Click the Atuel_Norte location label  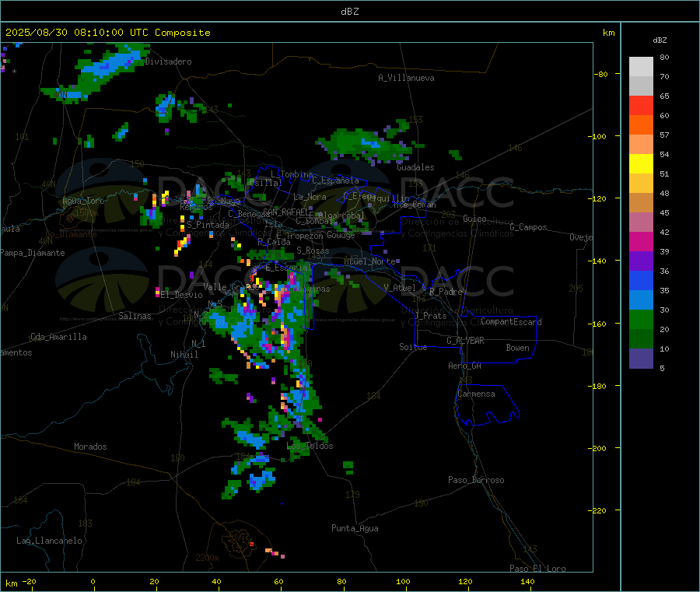369,261
